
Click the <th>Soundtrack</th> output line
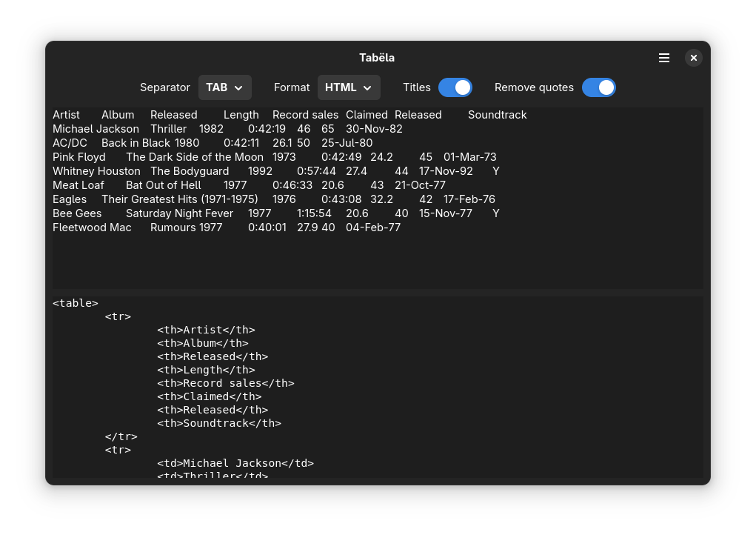(219, 423)
